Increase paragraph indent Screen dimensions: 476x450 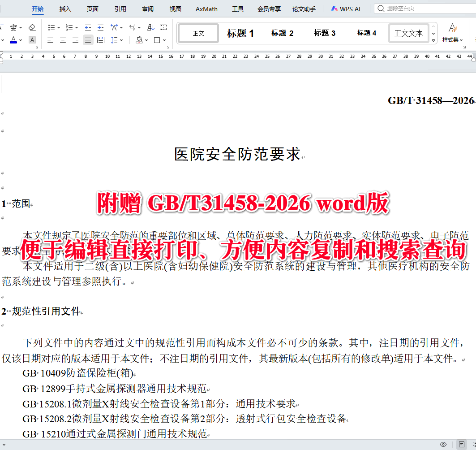click(99, 27)
